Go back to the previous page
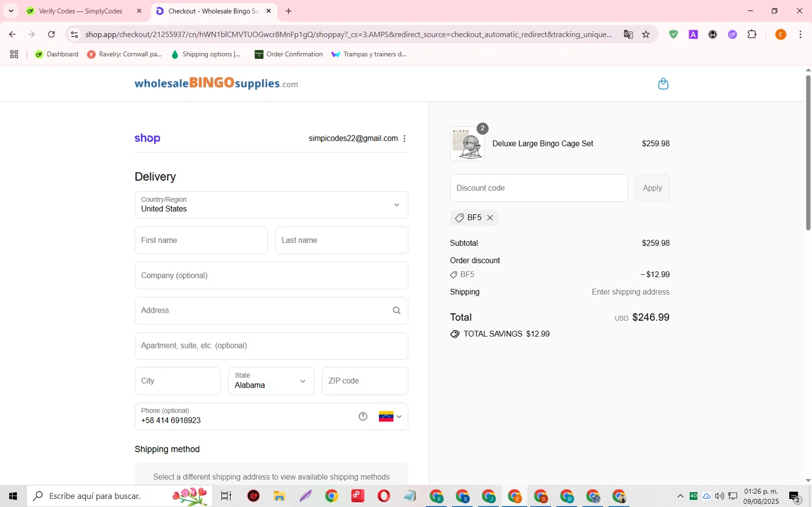Viewport: 812px width, 507px height. (x=12, y=34)
